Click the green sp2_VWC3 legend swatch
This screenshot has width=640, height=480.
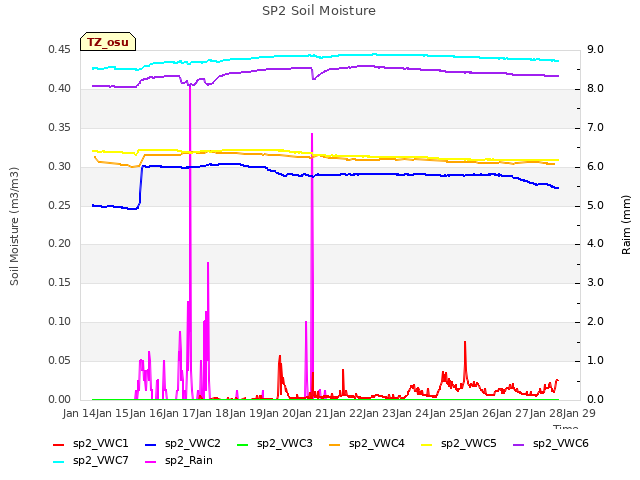243,444
